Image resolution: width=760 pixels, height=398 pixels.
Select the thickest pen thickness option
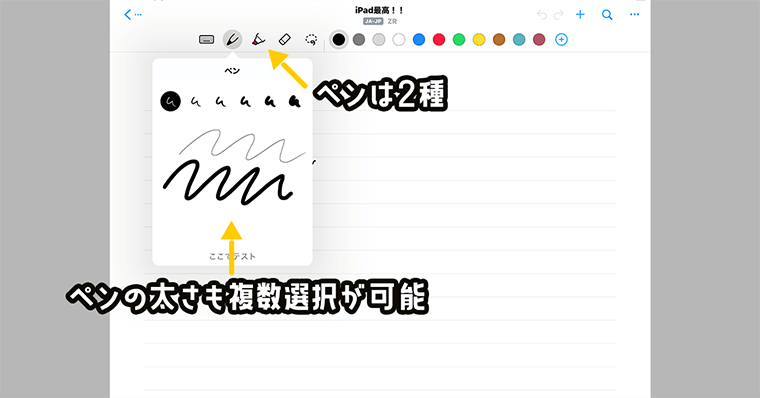point(295,101)
